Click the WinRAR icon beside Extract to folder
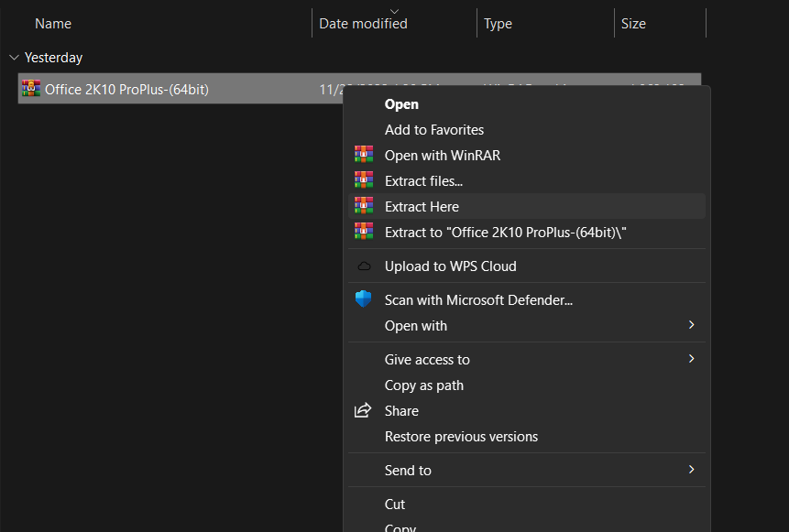Image resolution: width=789 pixels, height=532 pixels. (364, 232)
